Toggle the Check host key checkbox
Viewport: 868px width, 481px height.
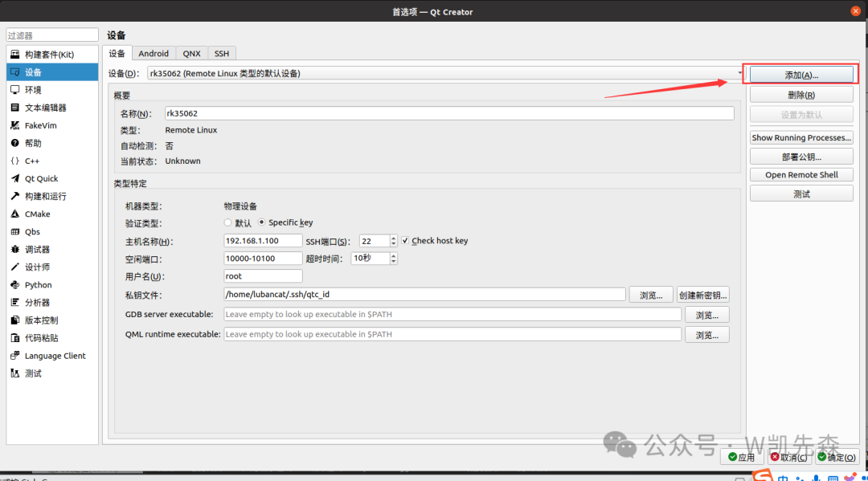click(x=406, y=241)
